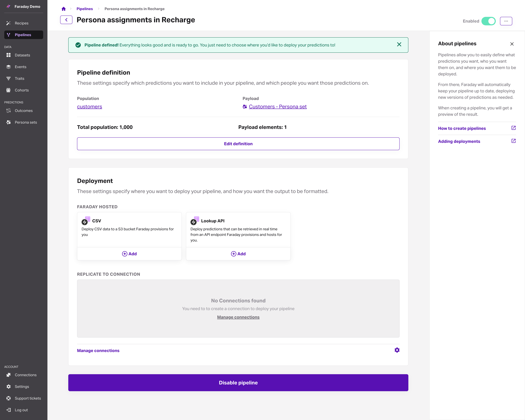525x420 pixels.
Task: Click the Faraday Demo account name
Action: (x=27, y=7)
